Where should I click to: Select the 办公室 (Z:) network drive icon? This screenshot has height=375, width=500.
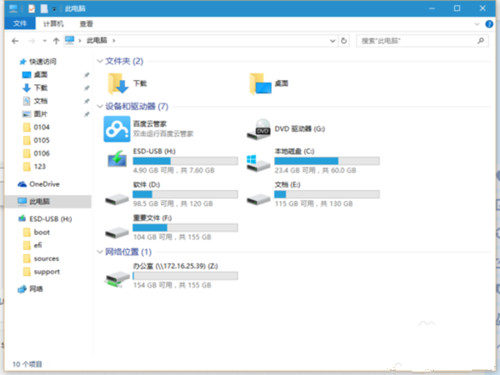[x=117, y=279]
